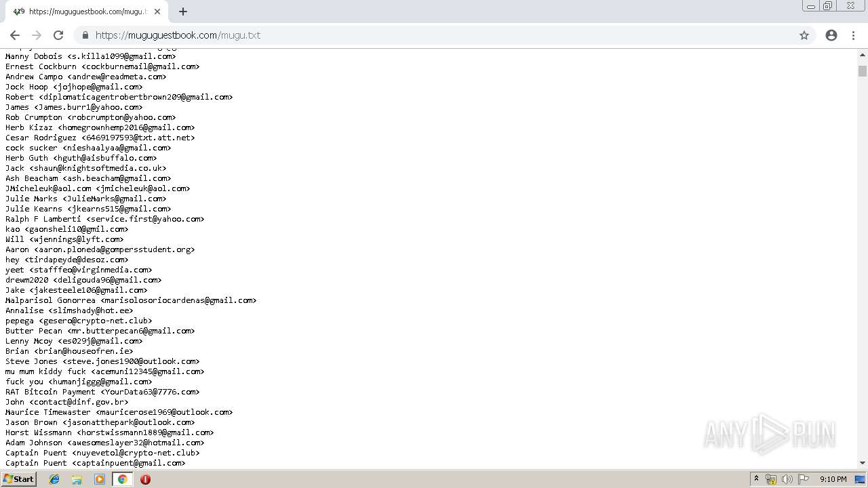Click the browser Forward arrow
Screen dimensions: 868x488
[37, 35]
